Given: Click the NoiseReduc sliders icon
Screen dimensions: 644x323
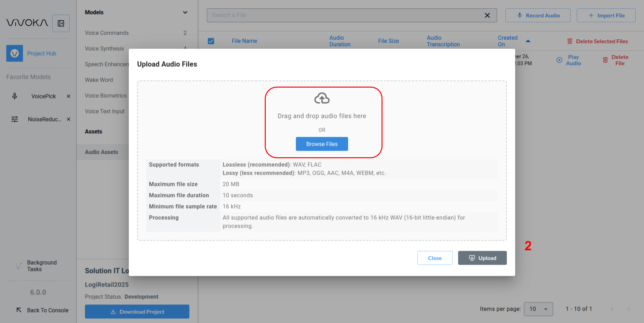Looking at the screenshot, I should click(15, 119).
